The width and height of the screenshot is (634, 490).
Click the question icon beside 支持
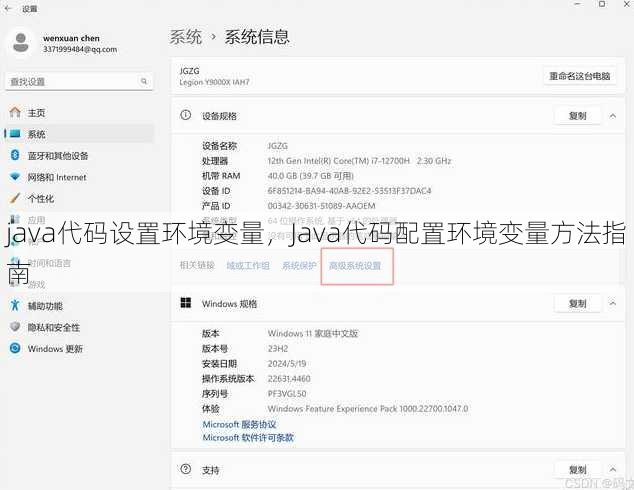click(x=186, y=469)
